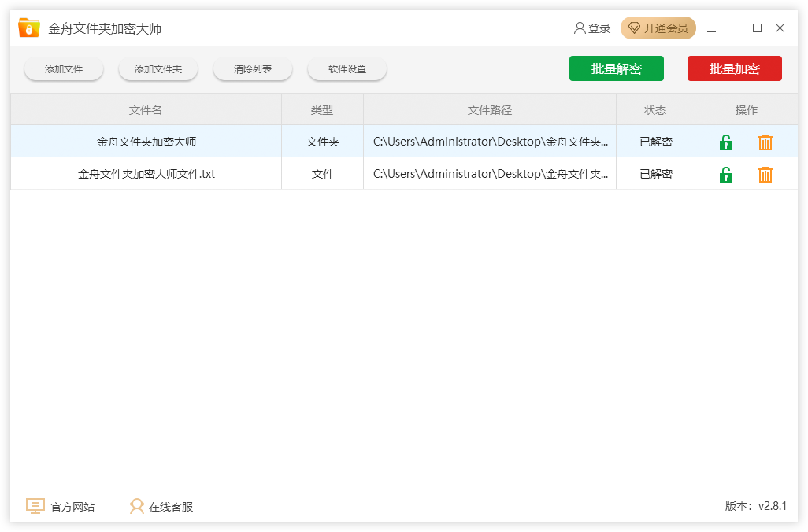This screenshot has width=808, height=532.
Task: Click the 状态 column header
Action: pyautogui.click(x=655, y=110)
